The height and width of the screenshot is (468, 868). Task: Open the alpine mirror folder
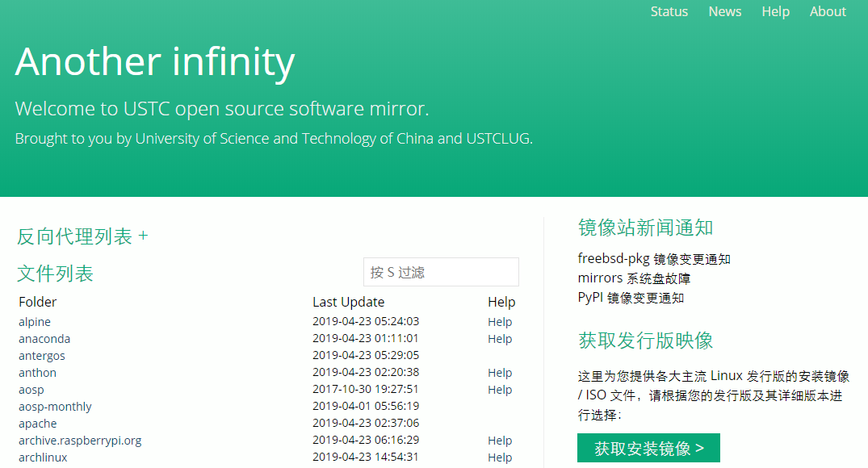click(x=34, y=321)
